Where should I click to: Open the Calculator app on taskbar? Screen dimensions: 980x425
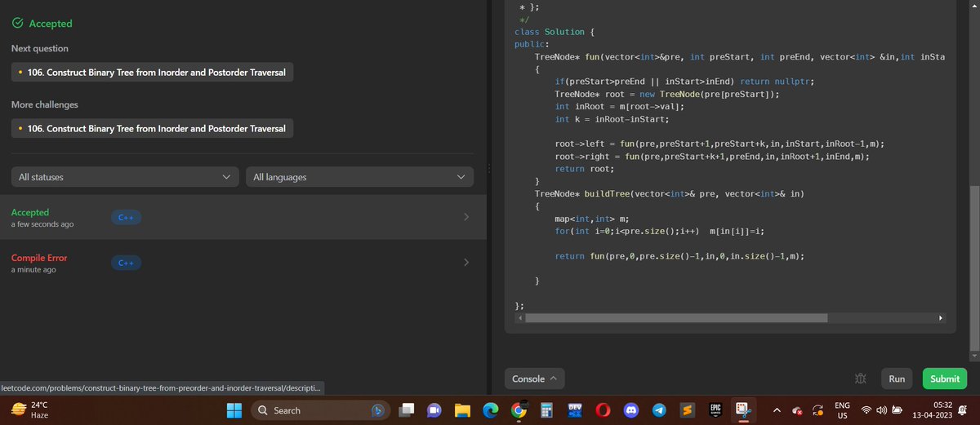click(x=546, y=410)
